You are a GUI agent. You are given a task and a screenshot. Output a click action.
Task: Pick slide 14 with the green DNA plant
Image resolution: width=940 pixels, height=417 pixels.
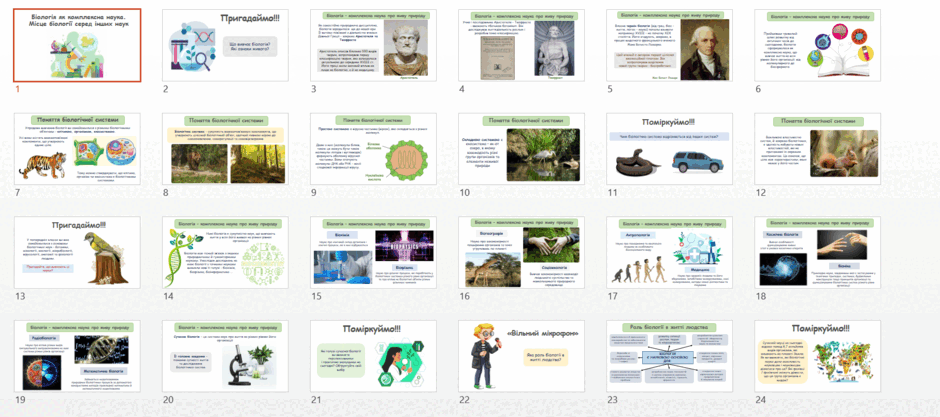(225, 252)
